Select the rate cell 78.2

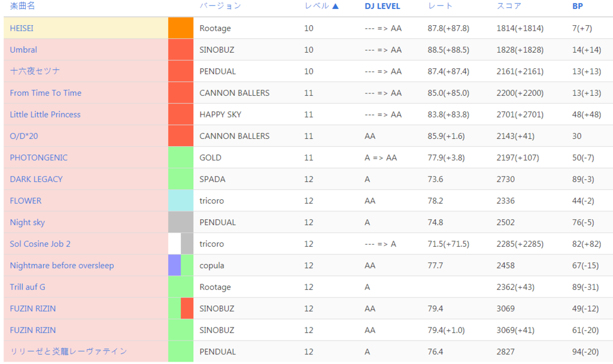(435, 201)
